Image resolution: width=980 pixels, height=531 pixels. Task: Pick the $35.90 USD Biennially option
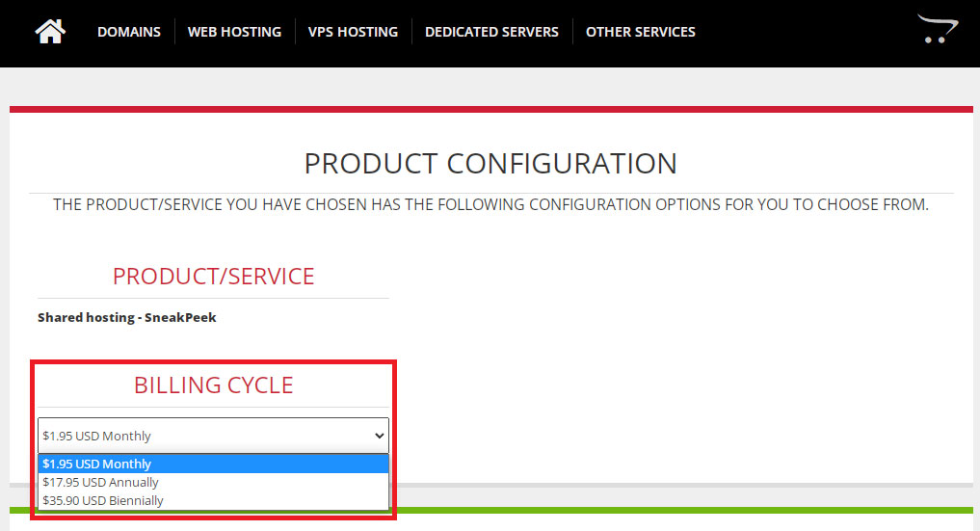coord(213,500)
